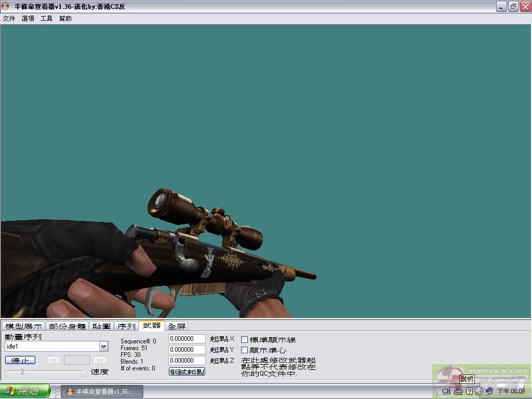Click the 速度 speed slider handle
532x399 pixels.
21,371
